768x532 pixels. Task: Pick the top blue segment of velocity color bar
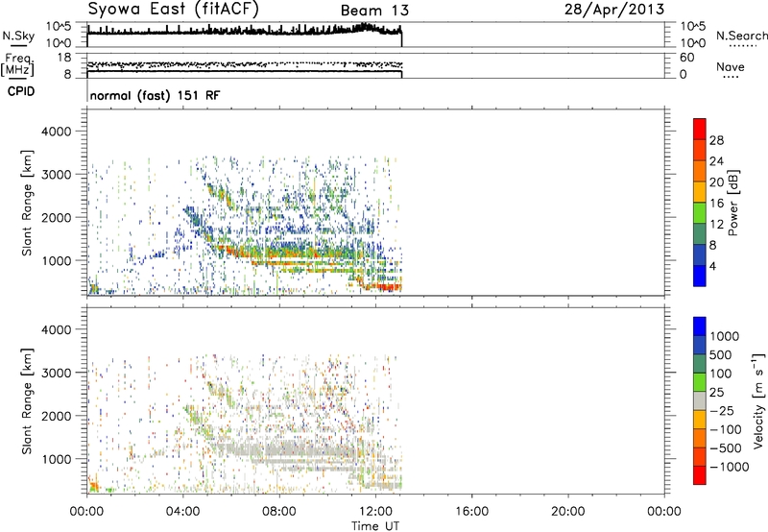click(700, 326)
